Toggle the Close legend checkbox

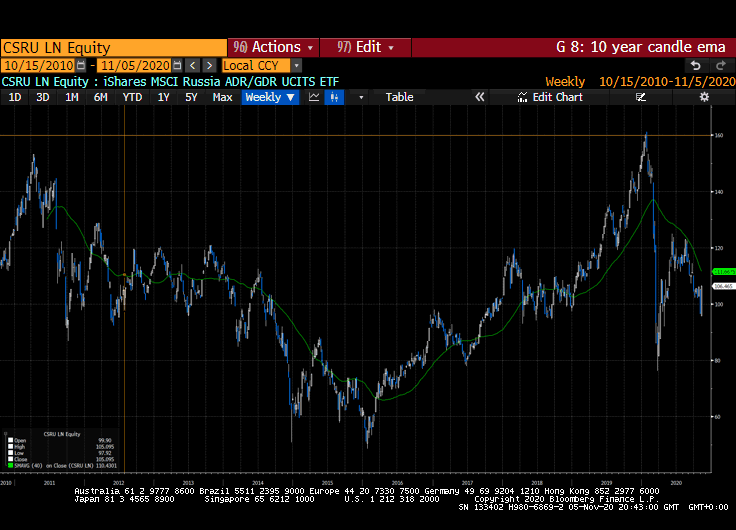(10, 459)
